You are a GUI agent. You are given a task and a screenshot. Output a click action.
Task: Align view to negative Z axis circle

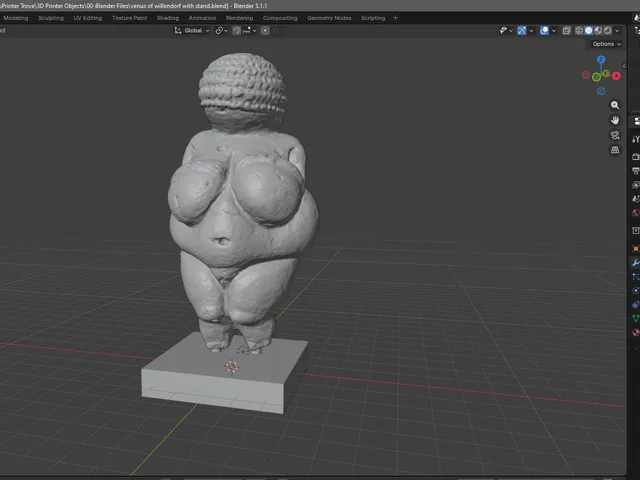601,91
